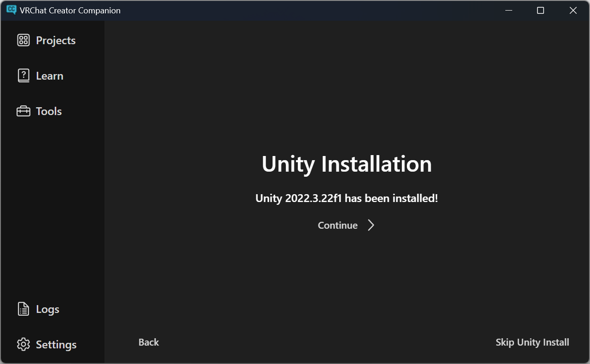Screen dimensions: 590x364
Task: Open the Learn section label
Action: (x=50, y=76)
